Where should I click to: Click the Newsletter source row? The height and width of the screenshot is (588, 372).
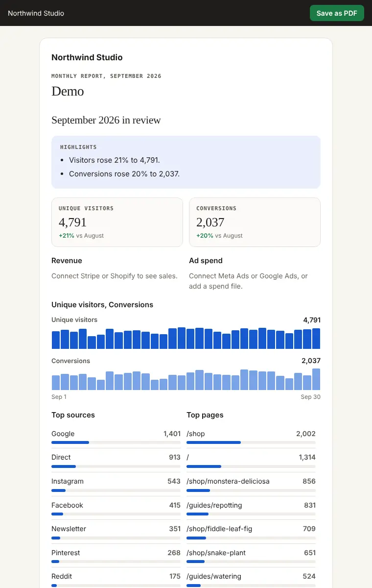coord(116,532)
